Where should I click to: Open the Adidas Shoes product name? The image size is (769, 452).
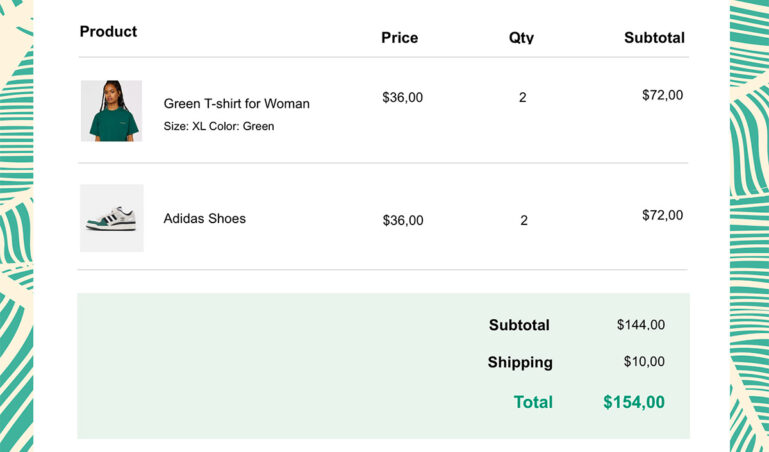click(x=204, y=218)
